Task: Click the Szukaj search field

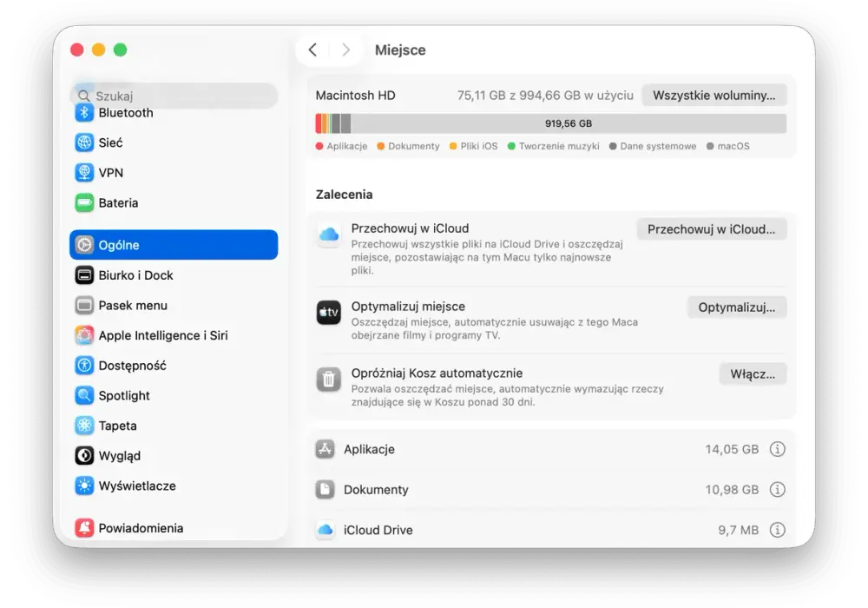Action: pos(174,96)
